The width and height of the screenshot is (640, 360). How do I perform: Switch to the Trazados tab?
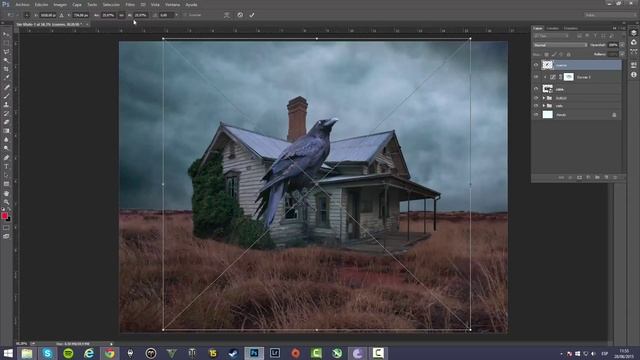tap(571, 28)
